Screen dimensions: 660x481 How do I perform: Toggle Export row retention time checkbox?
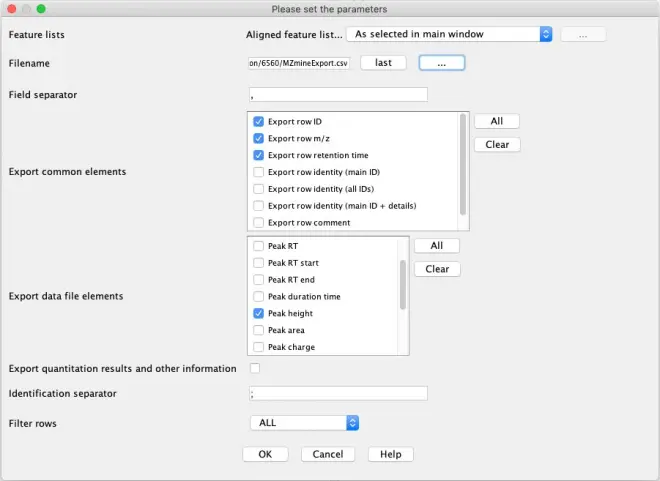coord(258,155)
